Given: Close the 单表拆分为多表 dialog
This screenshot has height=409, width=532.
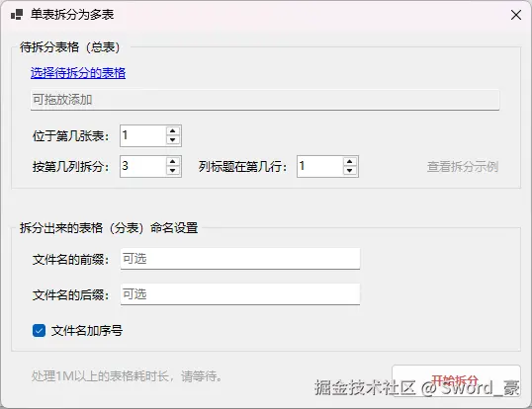Looking at the screenshot, I should click(516, 15).
